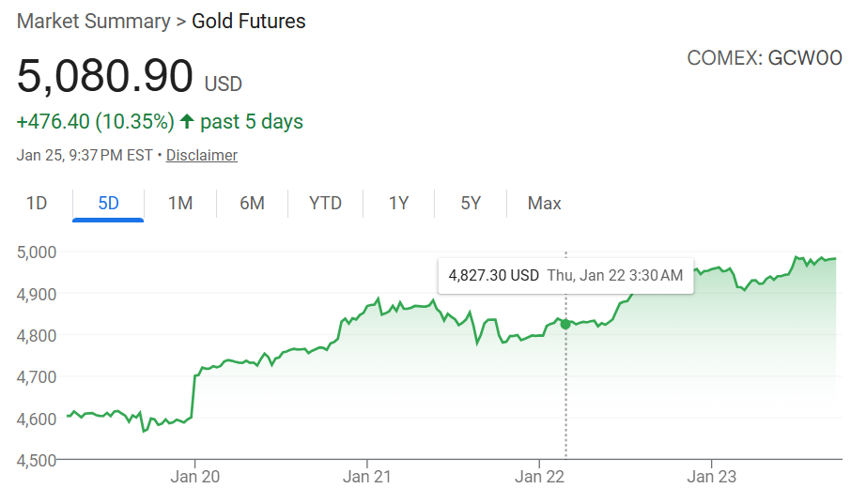Image resolution: width=851 pixels, height=504 pixels.
Task: Click the +476.40 (10.35%) change text
Action: point(96,122)
